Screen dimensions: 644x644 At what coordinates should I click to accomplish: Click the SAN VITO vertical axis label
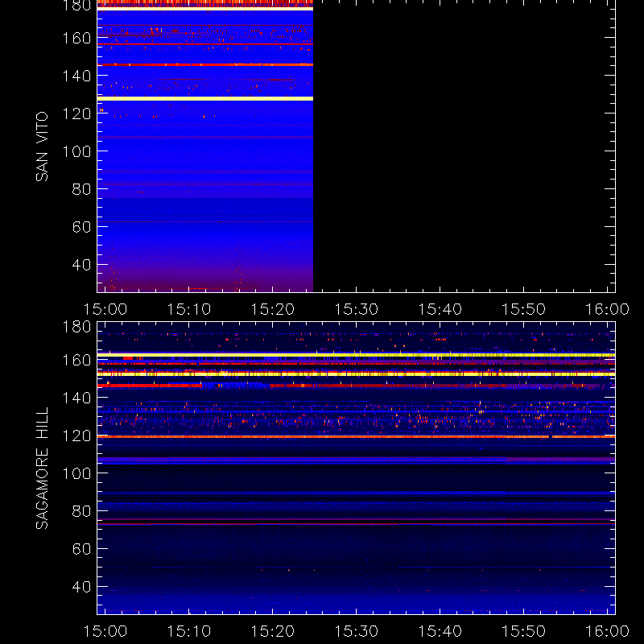click(x=42, y=147)
